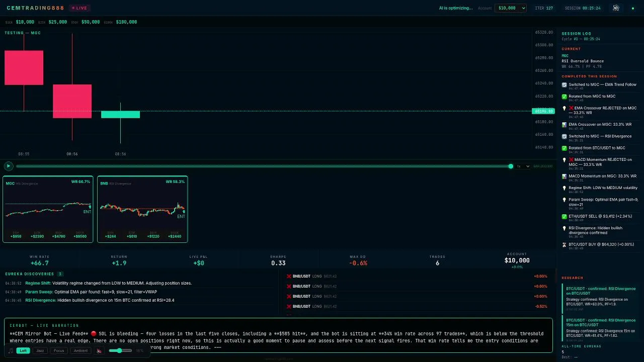Click the switch icon for RSI Divergence entry
The image size is (644, 362).
tap(564, 136)
